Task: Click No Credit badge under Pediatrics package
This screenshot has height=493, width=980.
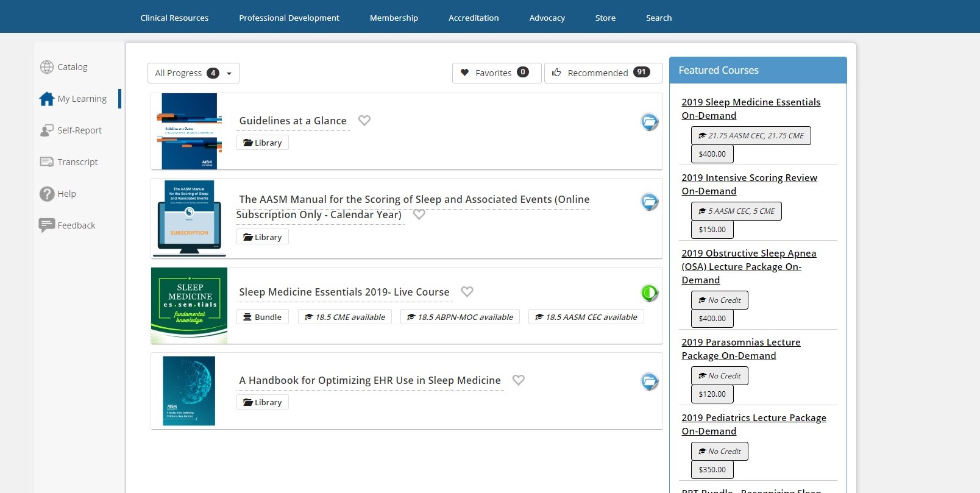Action: 720,452
